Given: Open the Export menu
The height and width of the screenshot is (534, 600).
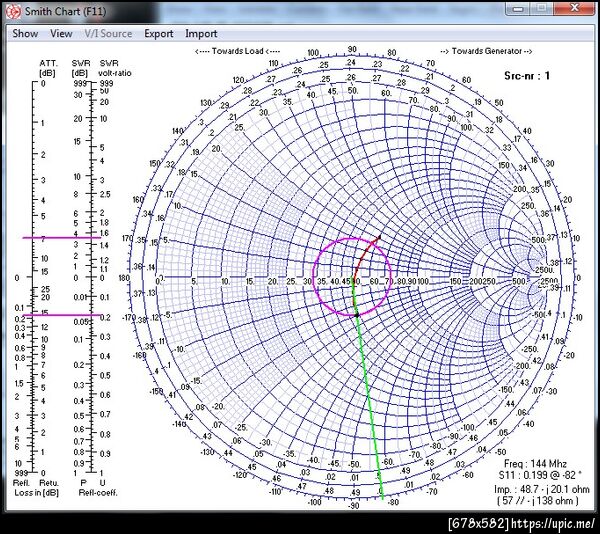Looking at the screenshot, I should [158, 34].
